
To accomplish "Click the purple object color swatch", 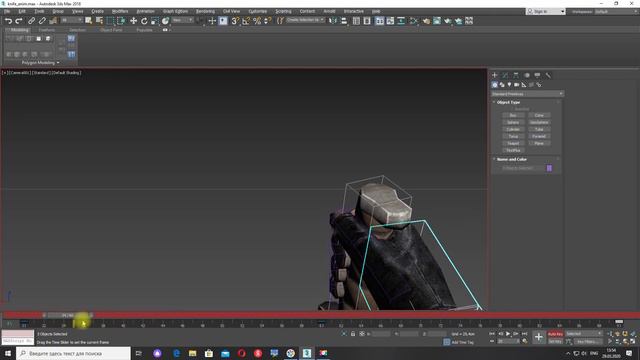I will tap(549, 168).
